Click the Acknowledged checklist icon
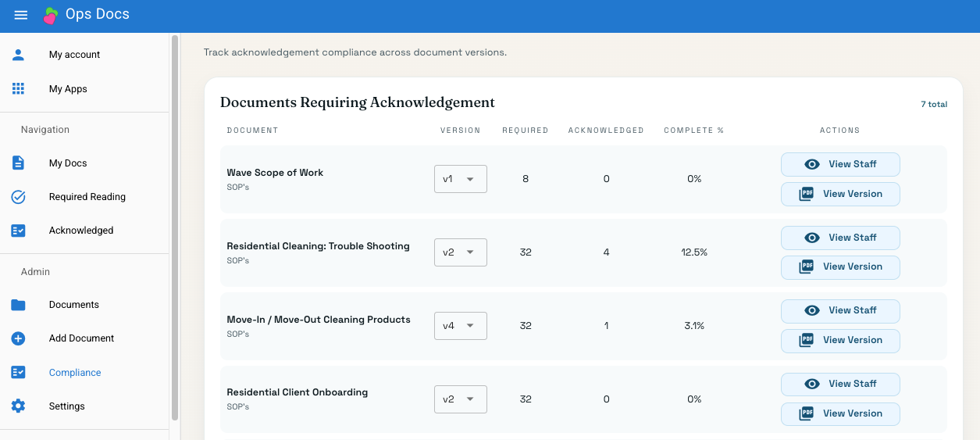This screenshot has width=980, height=440. 18,231
